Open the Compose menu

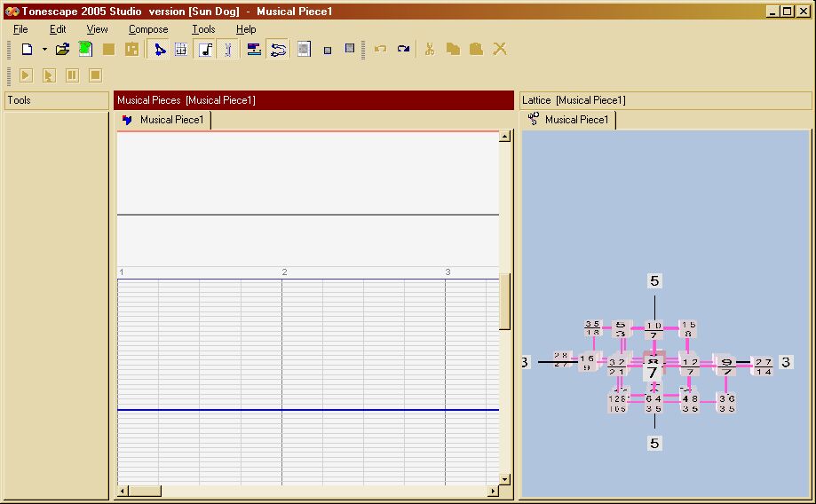coord(148,29)
